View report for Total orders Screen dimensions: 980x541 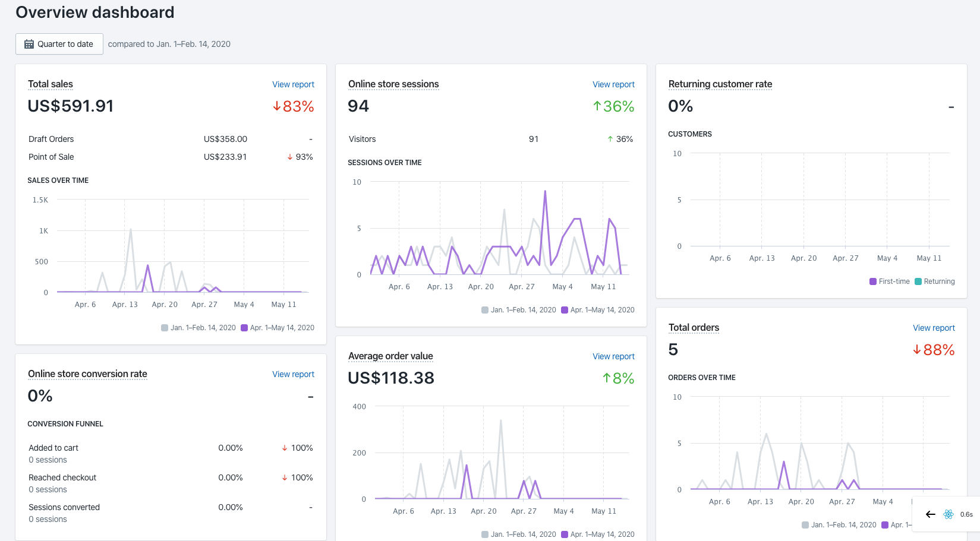[934, 328]
